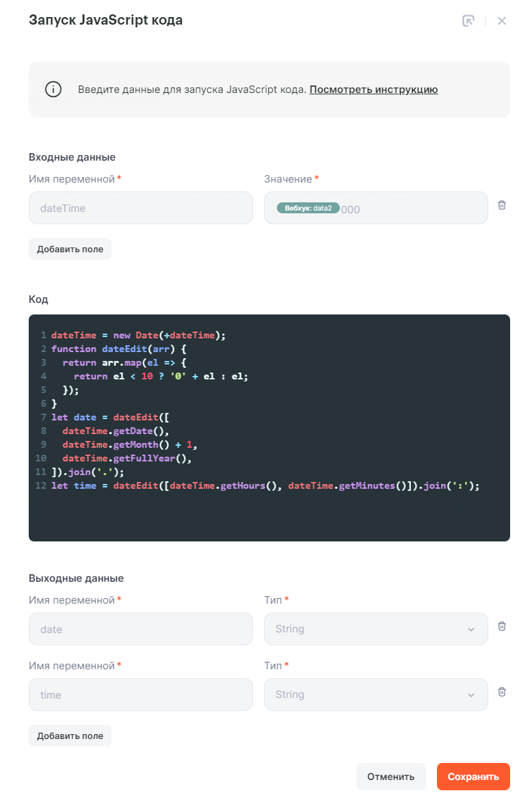Focus the time output name field
Image resolution: width=532 pixels, height=806 pixels.
140,695
